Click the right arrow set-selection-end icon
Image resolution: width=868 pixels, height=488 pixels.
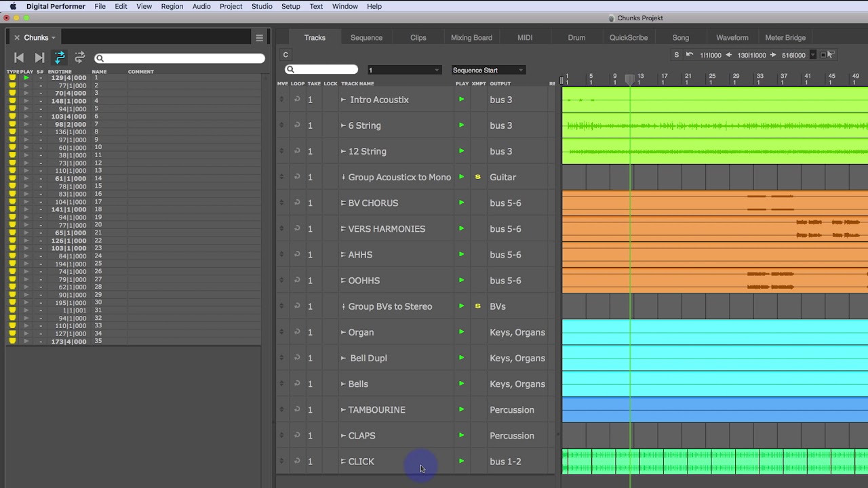click(x=773, y=55)
